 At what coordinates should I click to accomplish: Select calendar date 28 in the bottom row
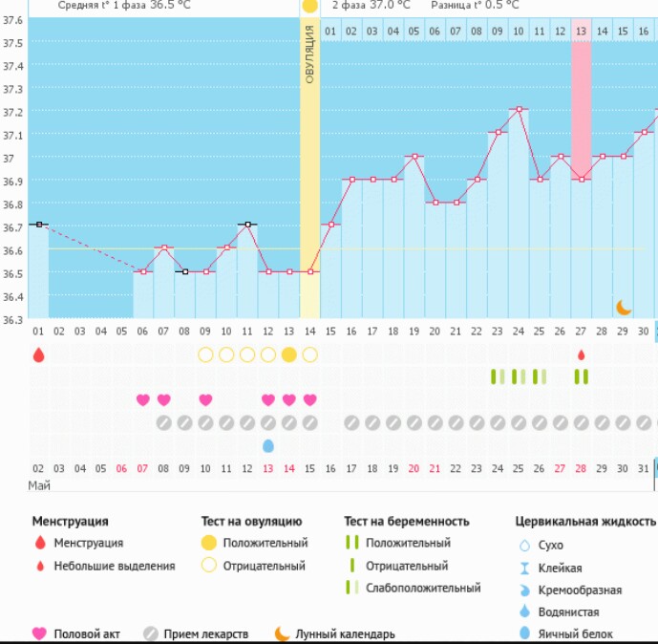pos(581,469)
